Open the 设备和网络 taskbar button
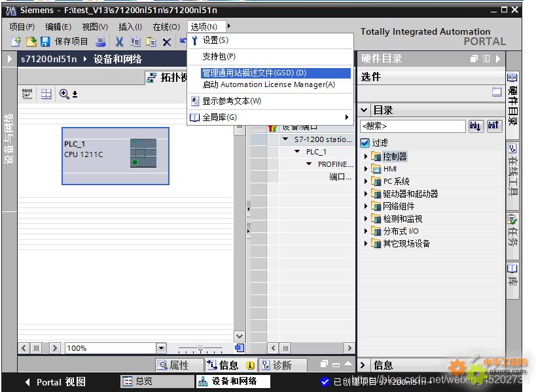Viewport: 536px width, 392px height. click(x=233, y=381)
